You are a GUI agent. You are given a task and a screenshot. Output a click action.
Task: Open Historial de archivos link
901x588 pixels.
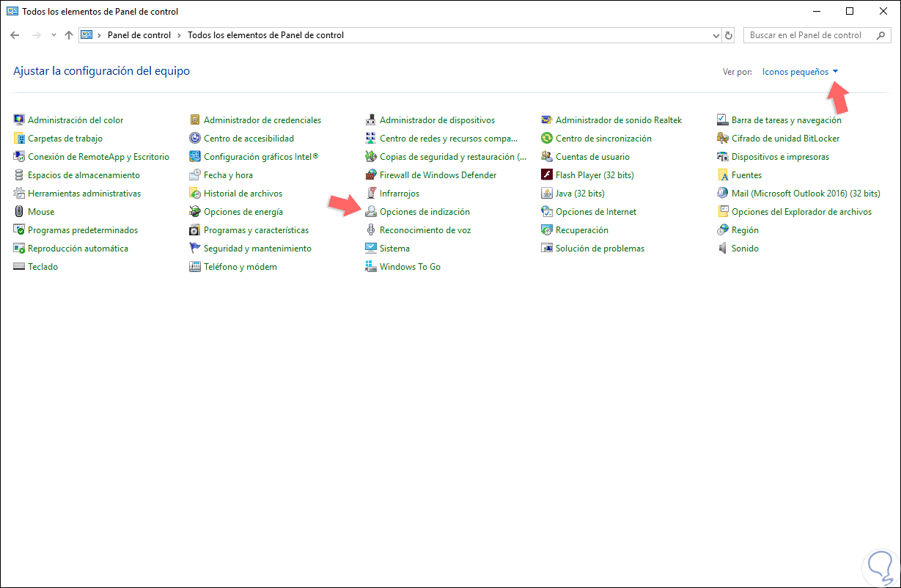(x=243, y=194)
